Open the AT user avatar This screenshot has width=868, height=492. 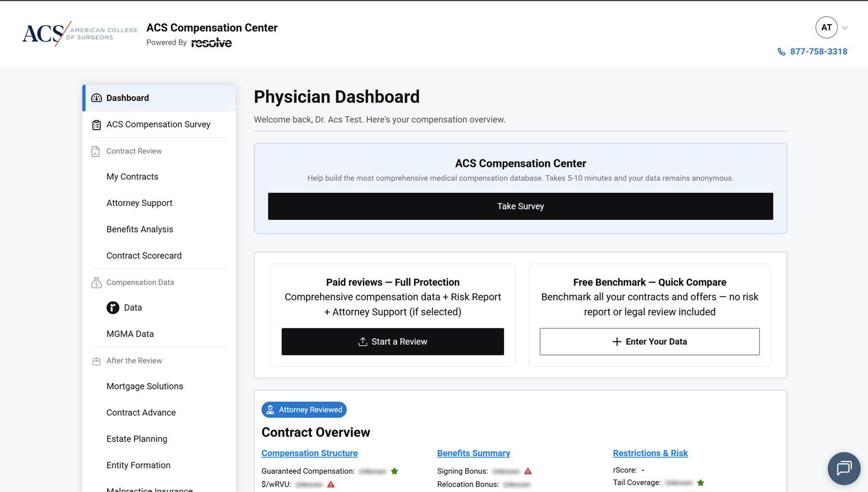826,28
